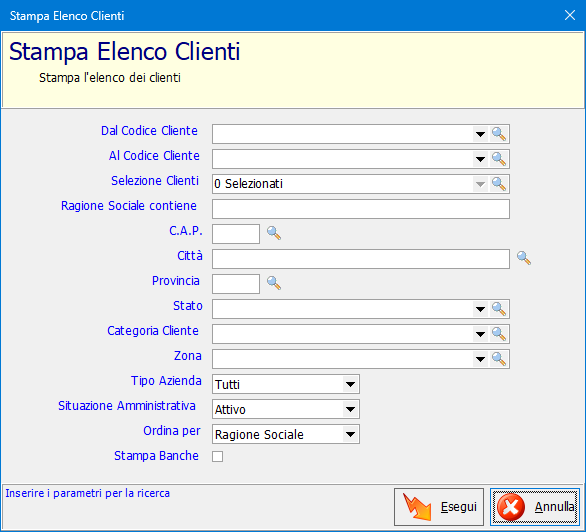This screenshot has height=532, width=586.
Task: Open Stato lookup magnifier icon
Action: pyautogui.click(x=499, y=309)
